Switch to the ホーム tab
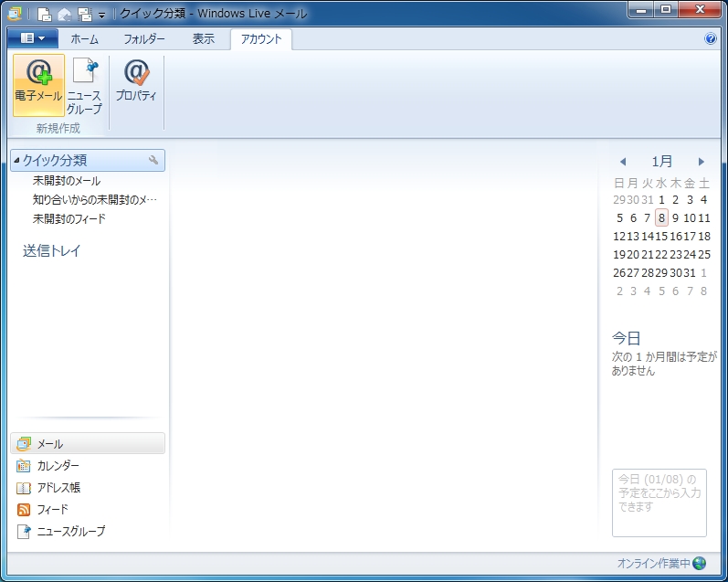728x582 pixels. pos(84,39)
